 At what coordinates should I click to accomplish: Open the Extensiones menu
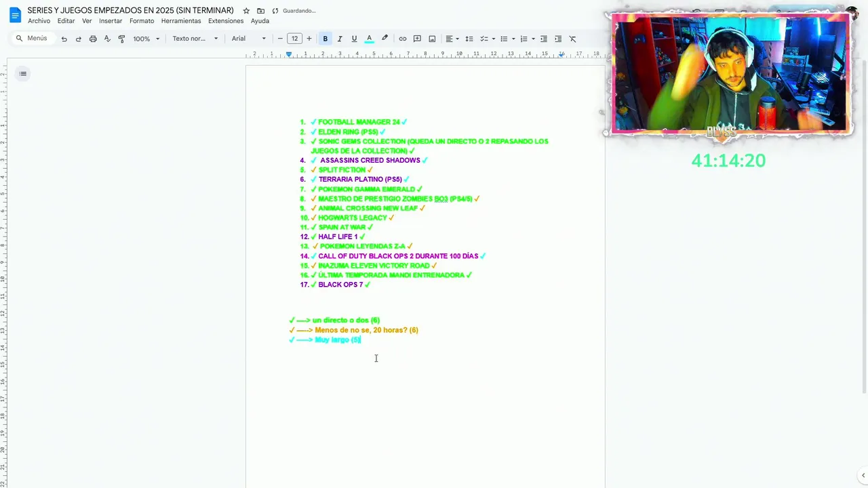point(226,21)
